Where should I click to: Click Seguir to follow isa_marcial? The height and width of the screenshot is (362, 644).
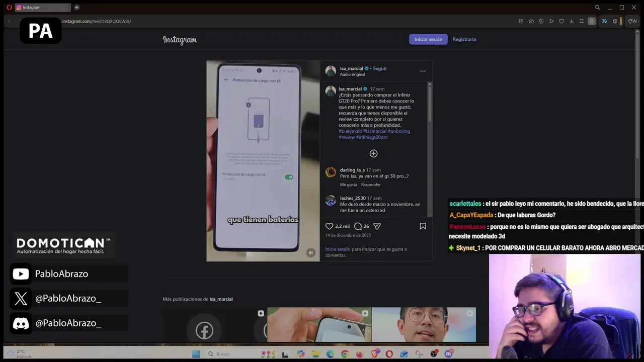380,68
